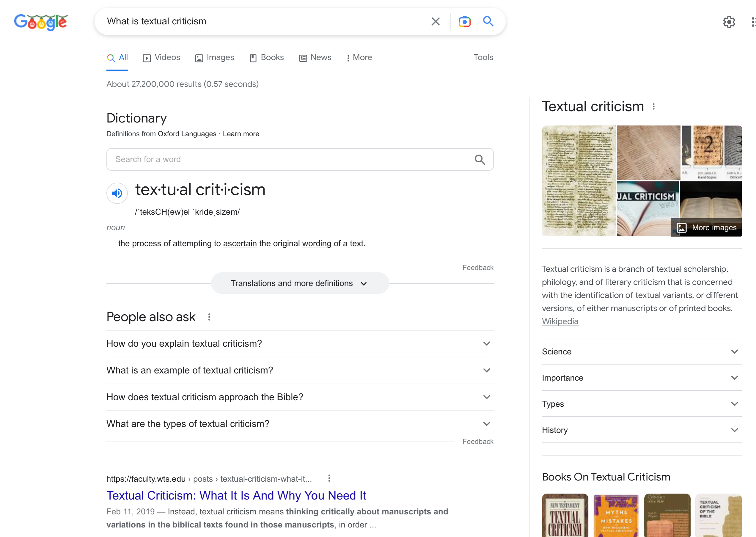This screenshot has height=537, width=756.
Task: Play pronunciation speaker audio icon
Action: 117,193
